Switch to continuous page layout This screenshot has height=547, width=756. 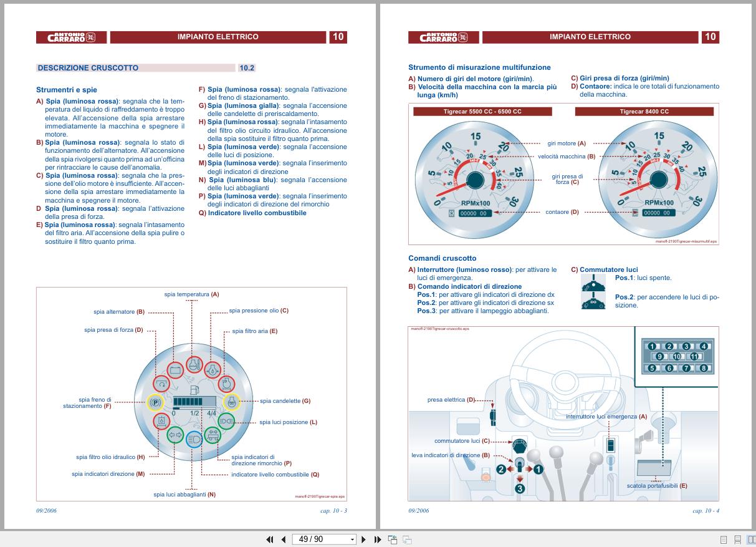click(x=737, y=540)
